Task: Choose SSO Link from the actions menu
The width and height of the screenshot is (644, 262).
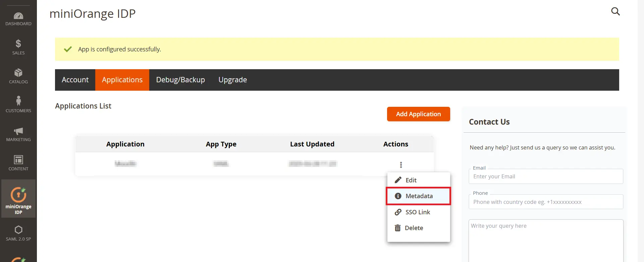Action: (419, 212)
